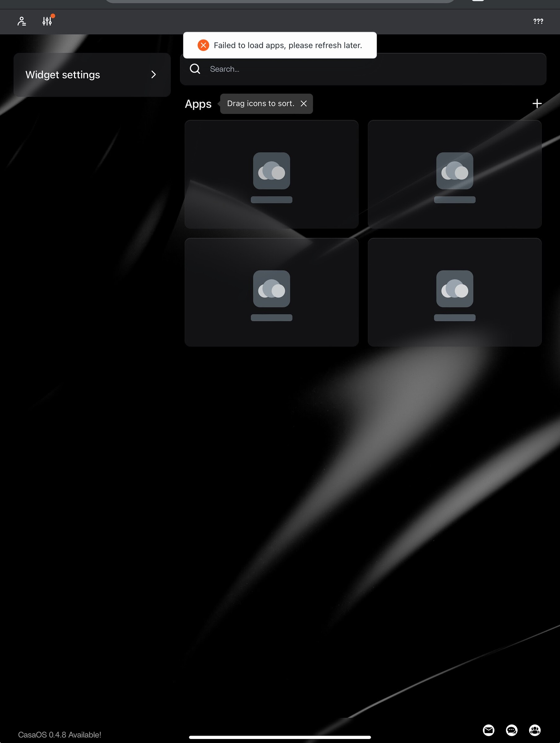This screenshot has height=743, width=560.
Task: Select the Apps section heading
Action: click(x=198, y=103)
